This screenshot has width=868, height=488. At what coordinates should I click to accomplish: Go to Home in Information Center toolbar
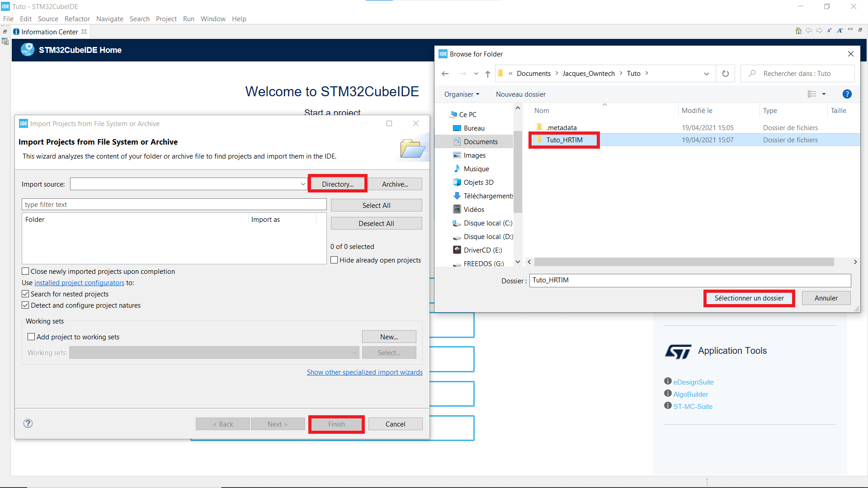[798, 31]
